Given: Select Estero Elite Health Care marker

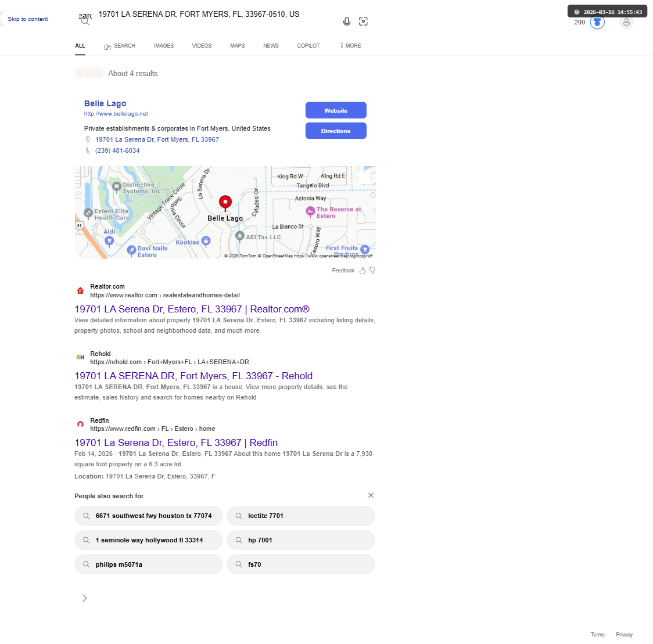Looking at the screenshot, I should (88, 213).
